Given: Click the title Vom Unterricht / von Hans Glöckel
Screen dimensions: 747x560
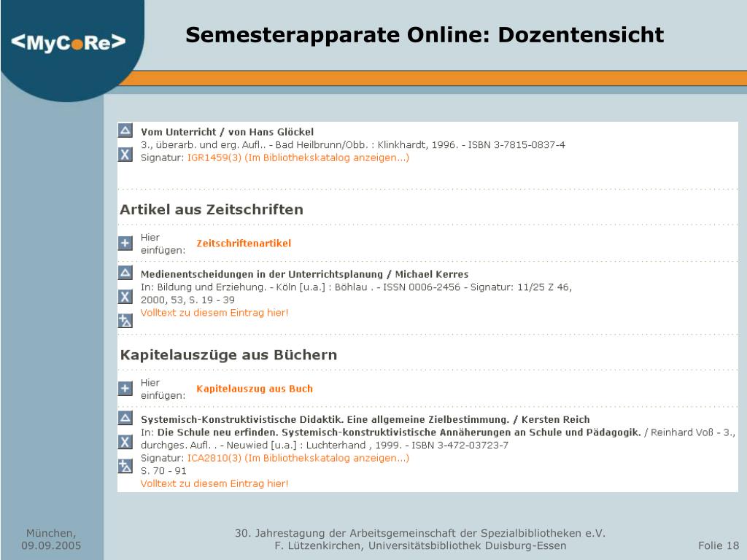Looking at the screenshot, I should (228, 132).
